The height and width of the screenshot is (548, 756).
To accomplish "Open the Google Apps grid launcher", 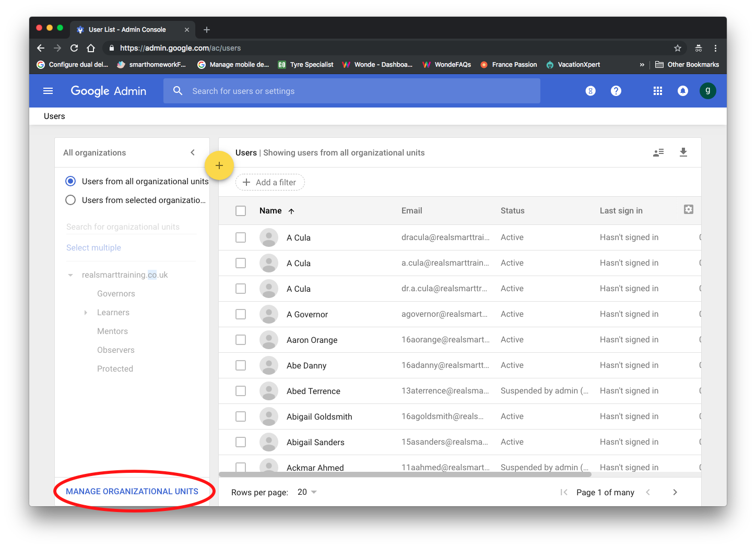I will point(657,90).
